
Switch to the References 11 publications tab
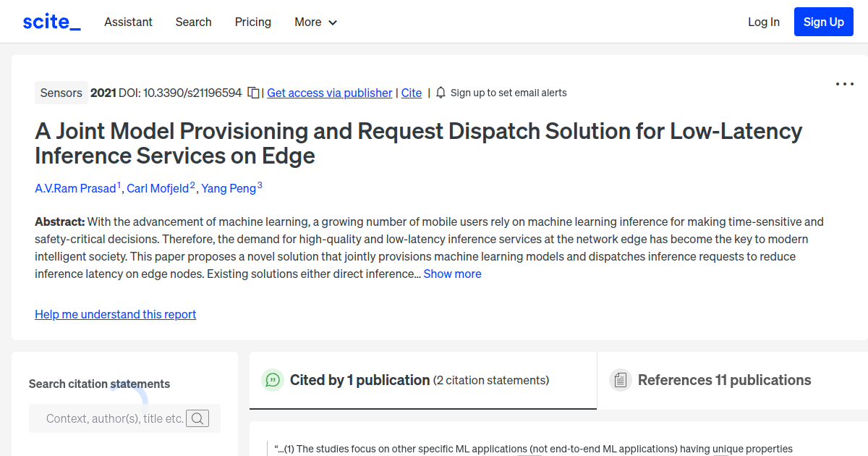(x=724, y=379)
